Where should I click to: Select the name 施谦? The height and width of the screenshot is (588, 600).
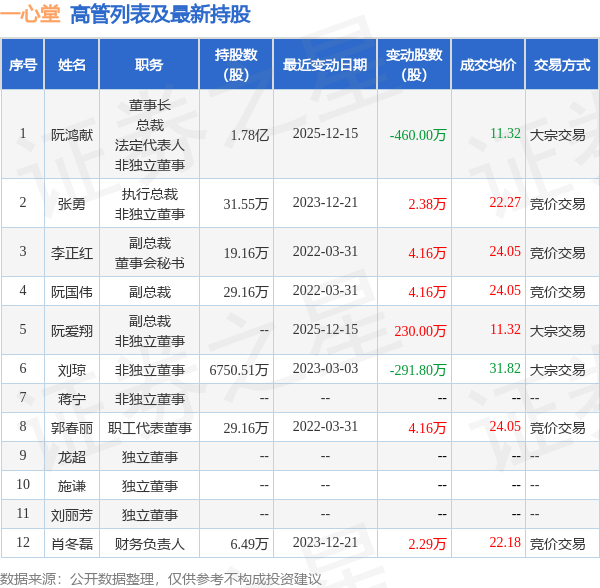72,486
